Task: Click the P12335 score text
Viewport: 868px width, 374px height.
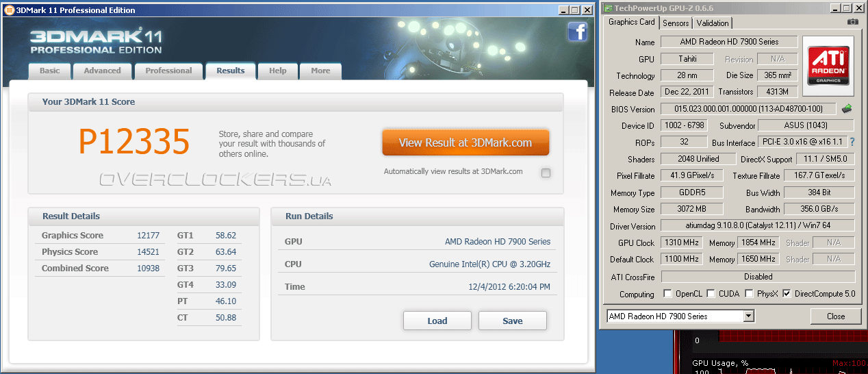Action: [133, 142]
